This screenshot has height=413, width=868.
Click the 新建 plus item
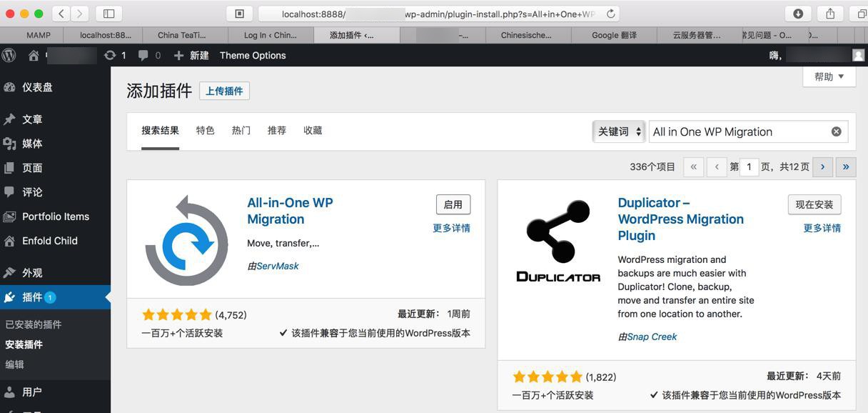pyautogui.click(x=191, y=55)
